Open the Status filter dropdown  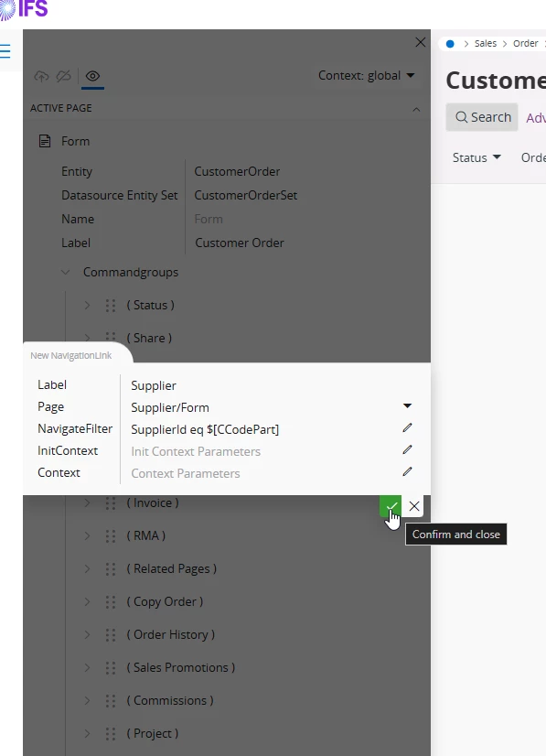pyautogui.click(x=476, y=157)
